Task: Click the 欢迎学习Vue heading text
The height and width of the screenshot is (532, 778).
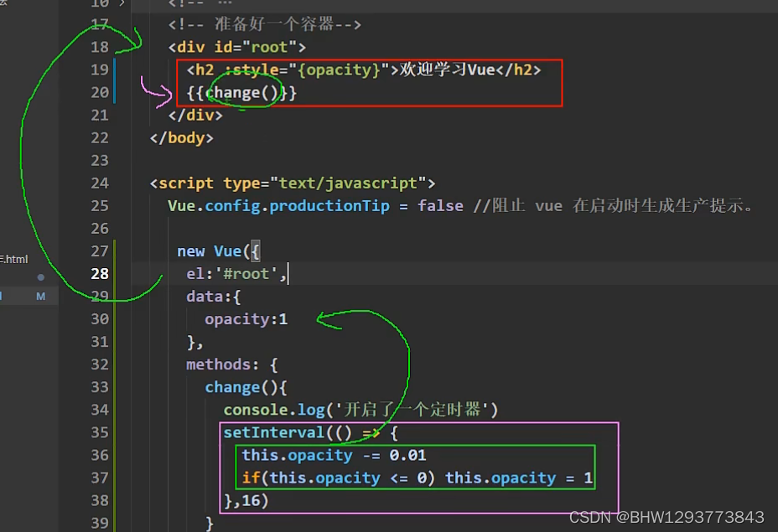Action: pos(448,70)
